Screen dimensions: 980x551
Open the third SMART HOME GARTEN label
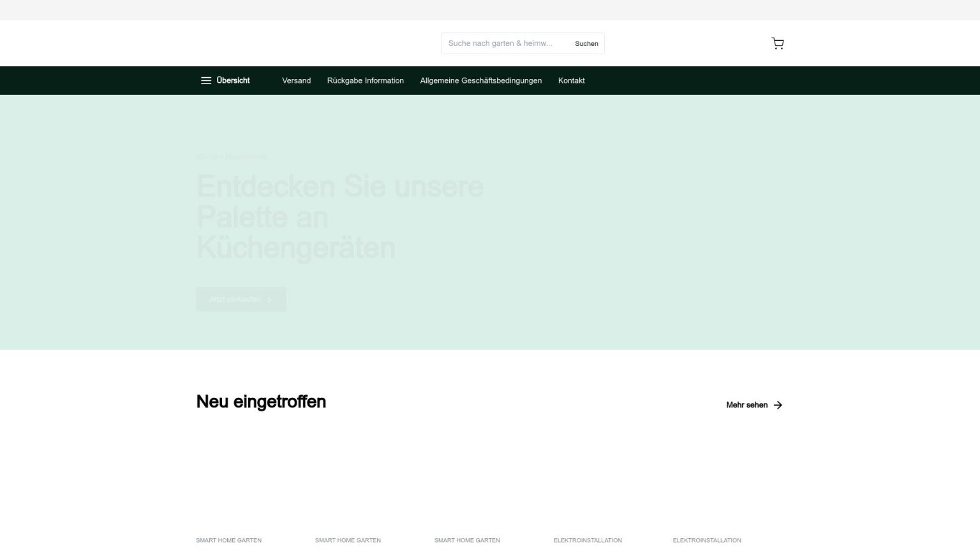[467, 540]
